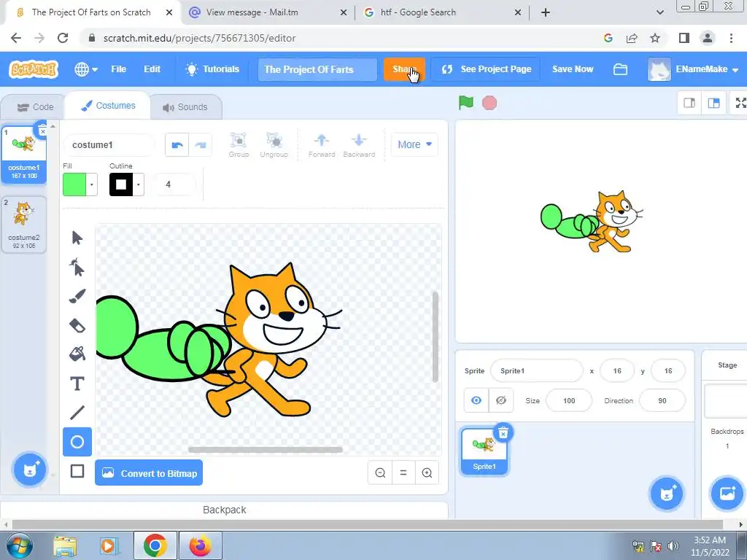Switch to the Costumes tab

point(108,106)
